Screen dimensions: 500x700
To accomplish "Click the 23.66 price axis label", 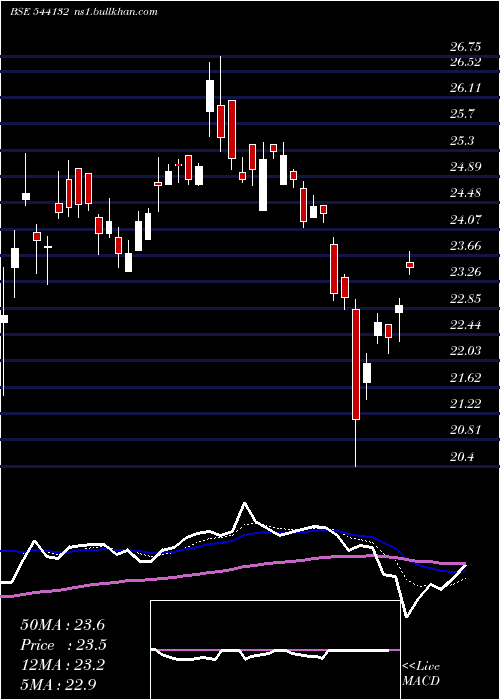I will pyautogui.click(x=465, y=246).
